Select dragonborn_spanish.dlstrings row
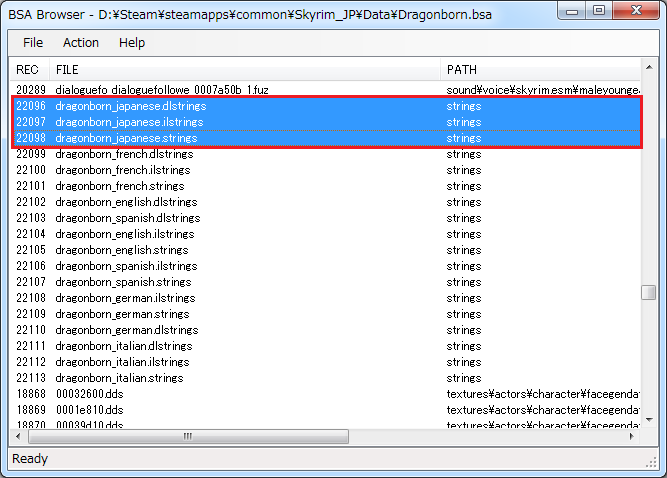 [325, 218]
